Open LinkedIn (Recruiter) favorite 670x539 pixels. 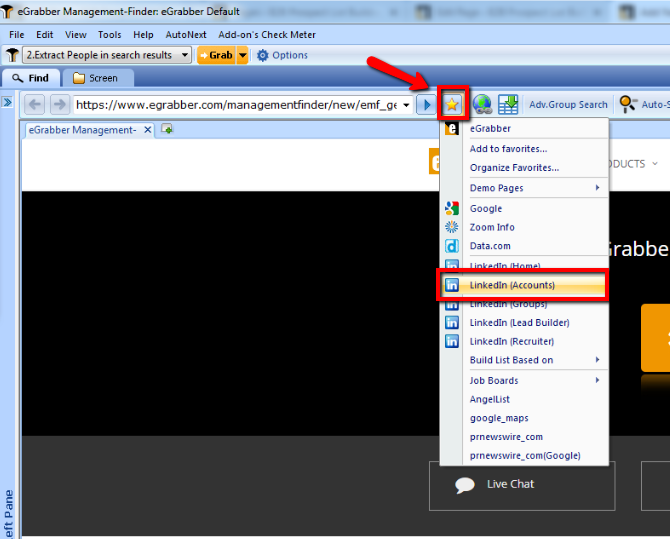click(524, 342)
